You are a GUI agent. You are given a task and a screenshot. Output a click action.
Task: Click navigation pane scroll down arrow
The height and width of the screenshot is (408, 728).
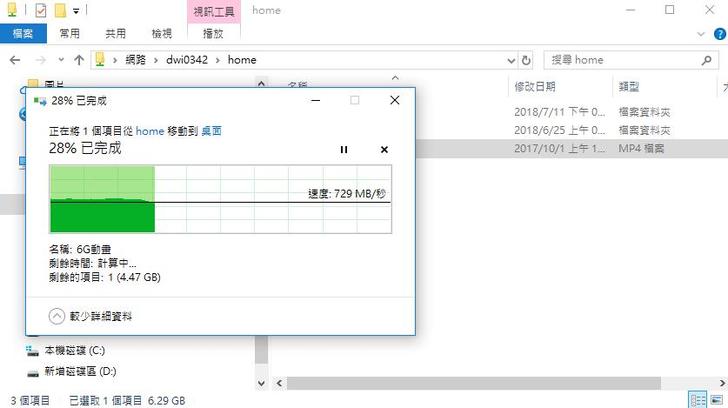[x=261, y=383]
